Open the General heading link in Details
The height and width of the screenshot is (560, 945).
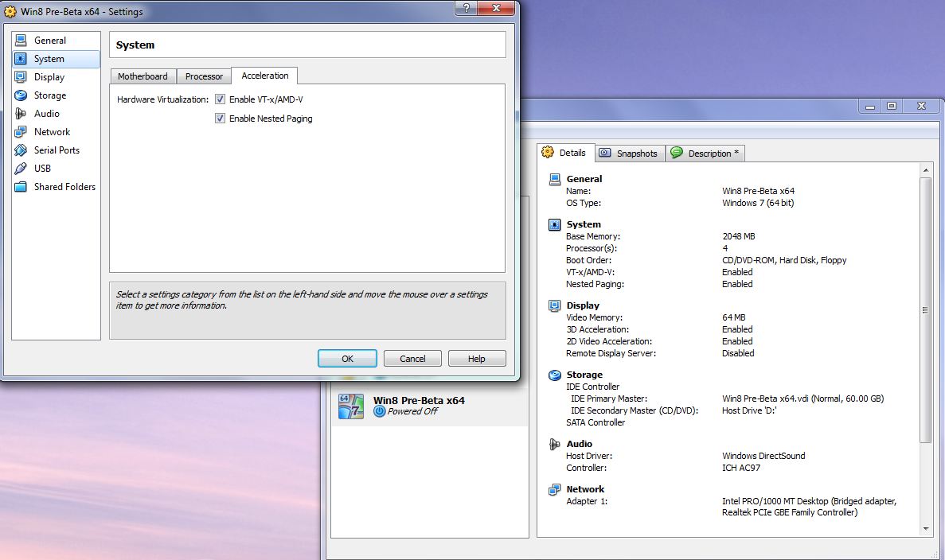(x=584, y=179)
